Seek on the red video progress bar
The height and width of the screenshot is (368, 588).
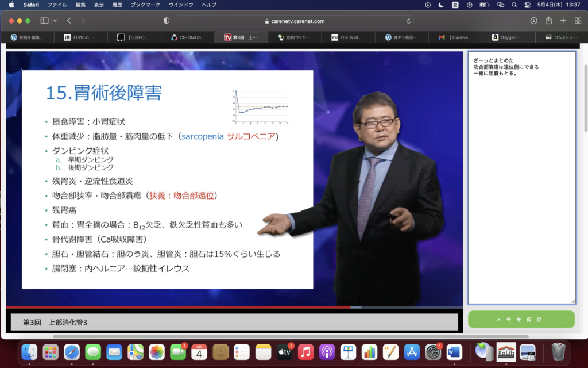coord(172,307)
